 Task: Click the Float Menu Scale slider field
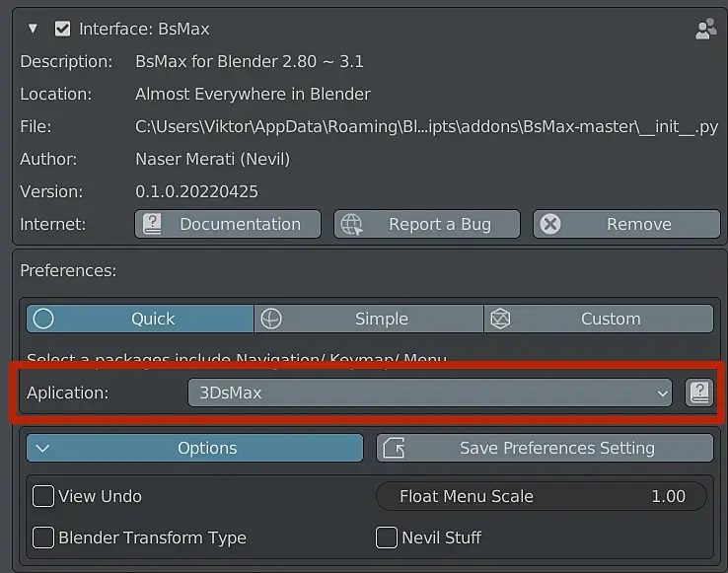pos(541,496)
